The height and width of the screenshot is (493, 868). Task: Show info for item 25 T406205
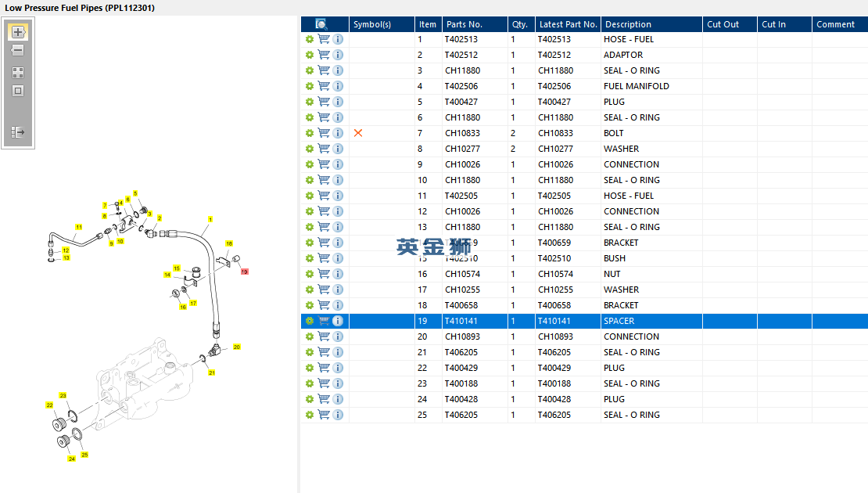[338, 415]
